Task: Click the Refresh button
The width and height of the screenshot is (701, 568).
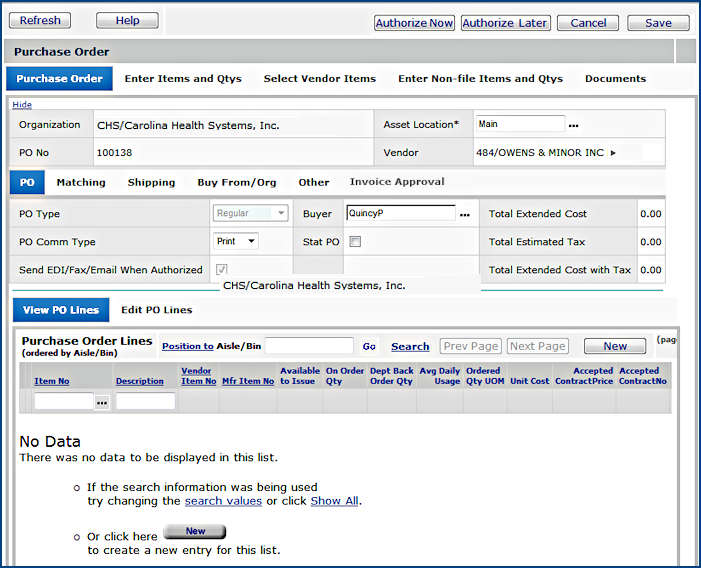Action: (40, 21)
